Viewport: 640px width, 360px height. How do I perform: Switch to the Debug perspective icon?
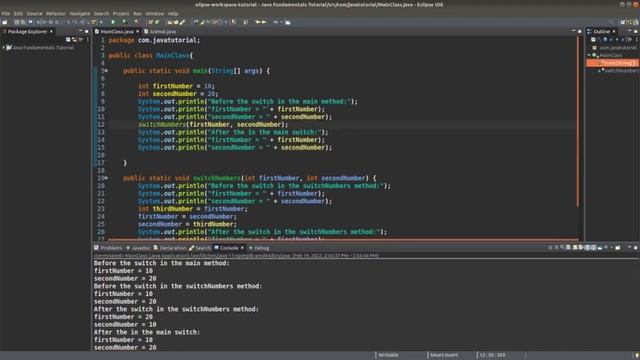635,22
